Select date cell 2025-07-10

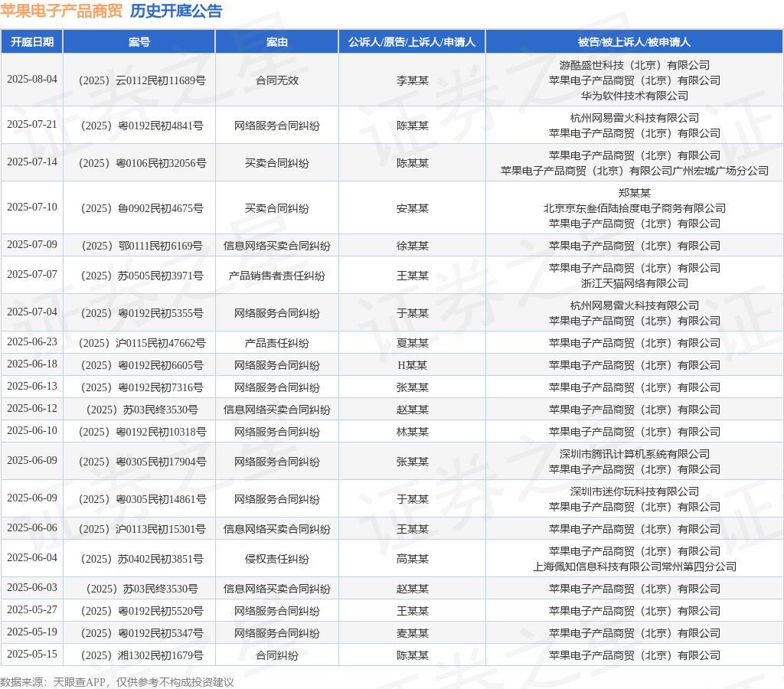32,207
